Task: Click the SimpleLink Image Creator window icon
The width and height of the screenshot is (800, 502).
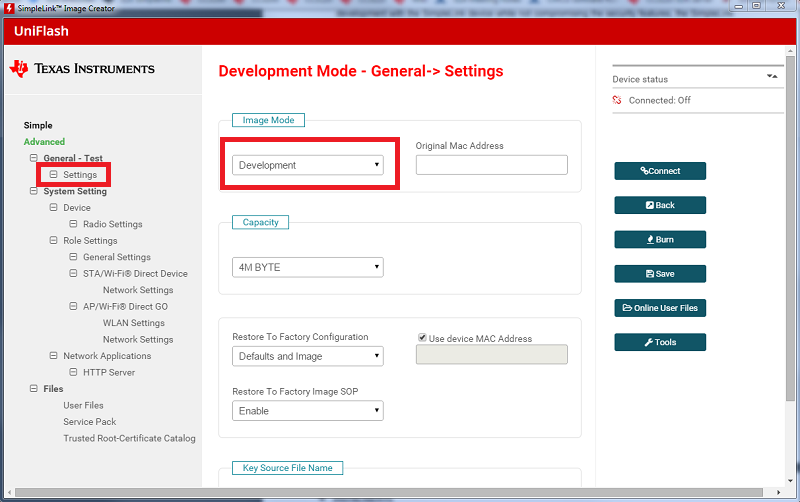Action: (x=8, y=8)
